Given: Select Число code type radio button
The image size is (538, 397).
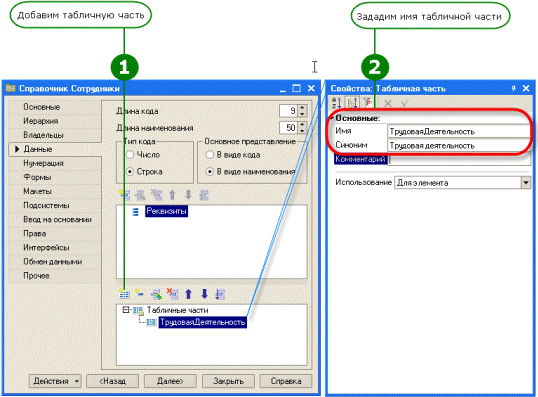Looking at the screenshot, I should pos(130,155).
